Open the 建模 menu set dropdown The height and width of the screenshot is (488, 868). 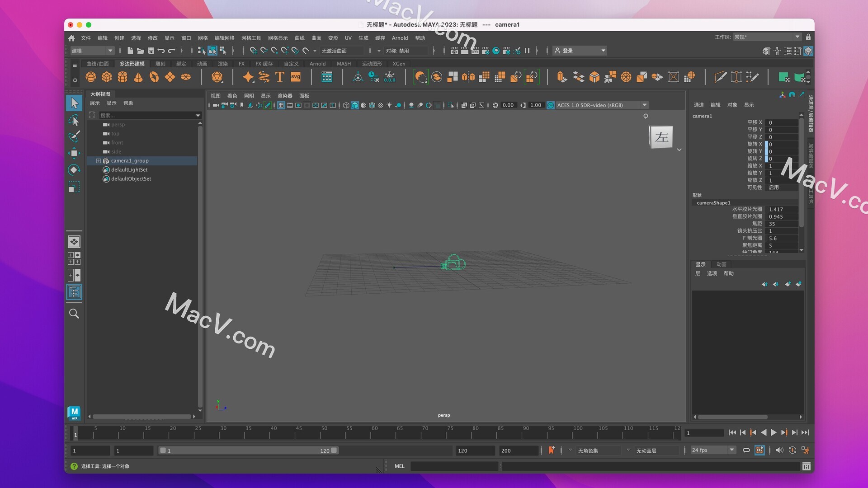[x=92, y=51]
